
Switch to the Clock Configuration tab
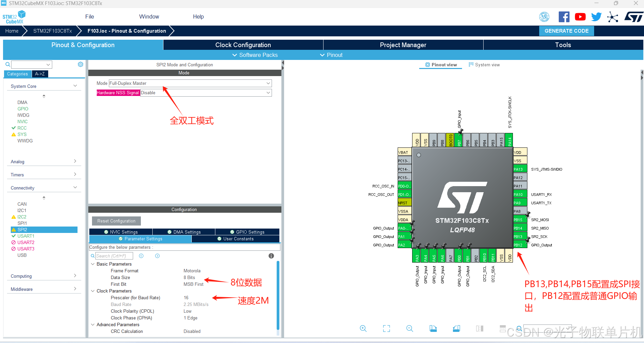(x=243, y=45)
